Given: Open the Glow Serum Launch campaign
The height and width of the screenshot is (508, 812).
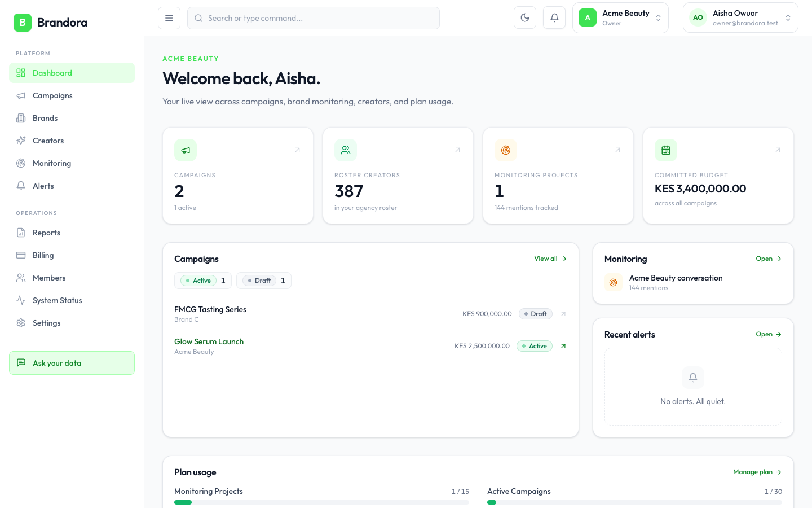Looking at the screenshot, I should coord(370,346).
